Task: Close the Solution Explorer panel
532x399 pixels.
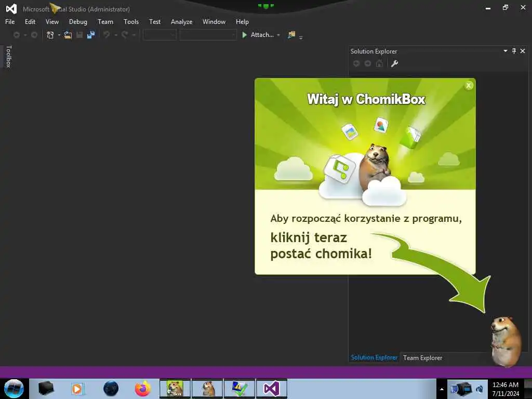Action: tap(523, 51)
